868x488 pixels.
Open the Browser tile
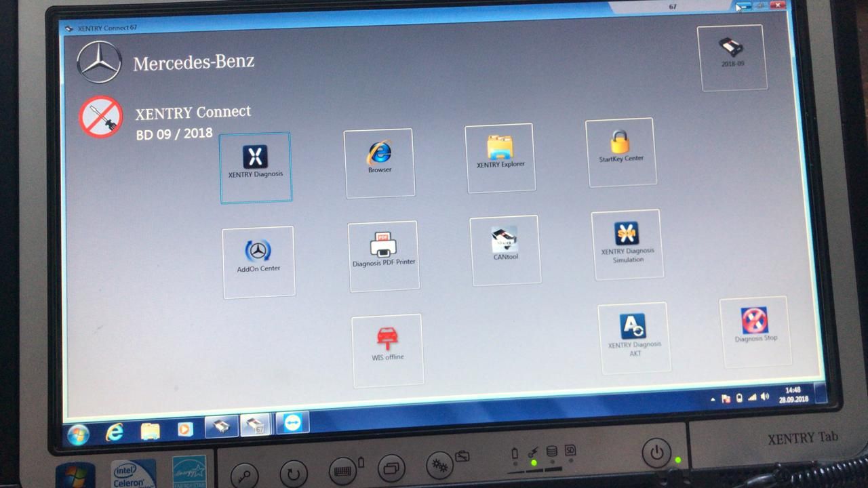[380, 163]
